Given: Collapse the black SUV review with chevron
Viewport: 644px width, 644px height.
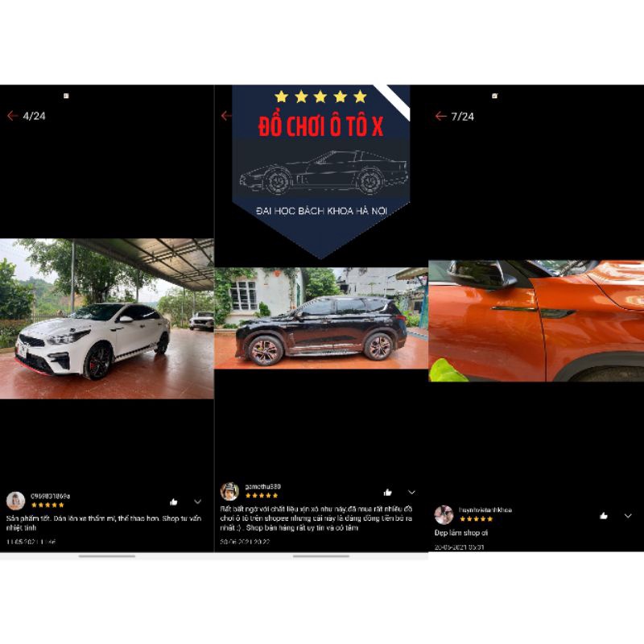Looking at the screenshot, I should point(411,492).
